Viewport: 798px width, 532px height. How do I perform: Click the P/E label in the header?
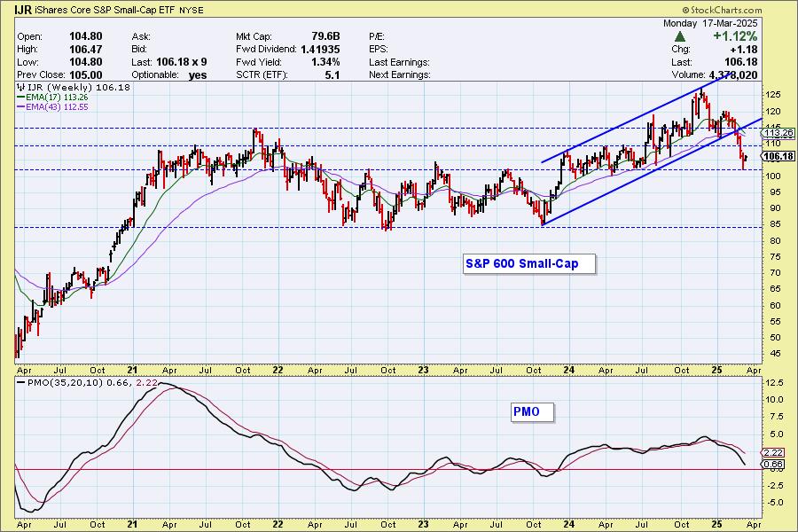(377, 36)
